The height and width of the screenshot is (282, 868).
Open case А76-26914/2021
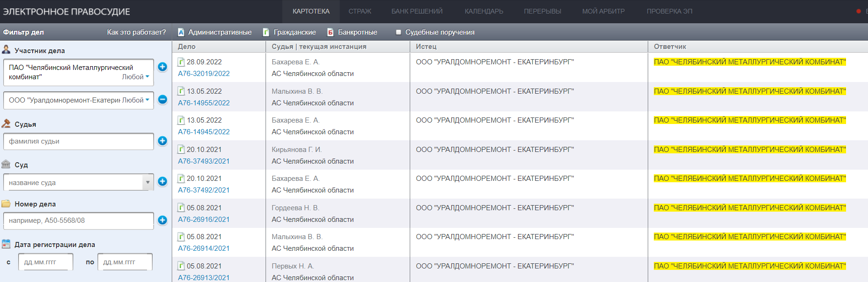204,248
